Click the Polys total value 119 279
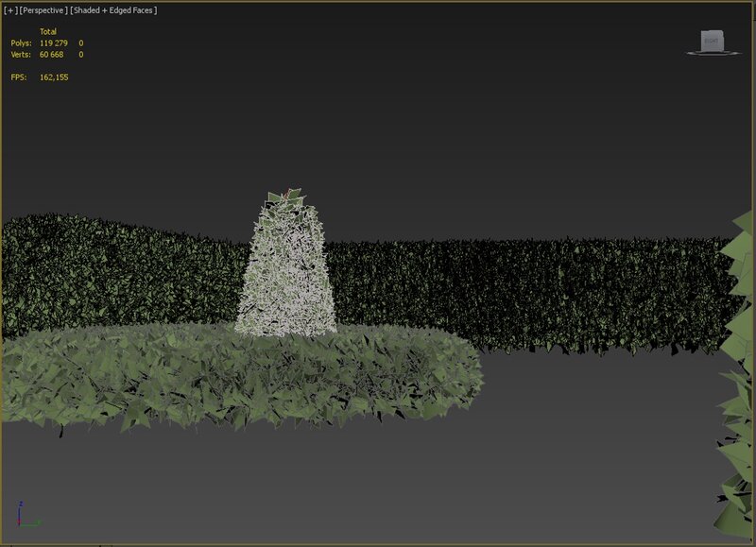Screen dimensions: 756x547 [x=55, y=43]
